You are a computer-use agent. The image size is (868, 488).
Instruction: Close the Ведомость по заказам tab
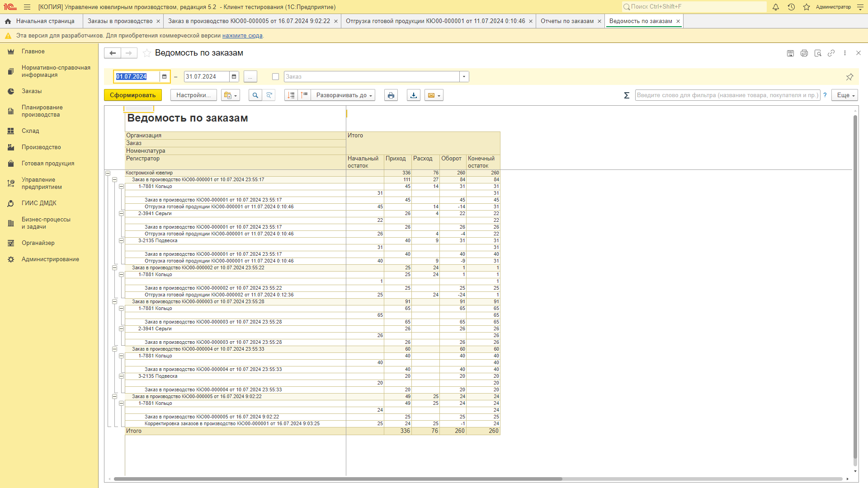(x=678, y=21)
